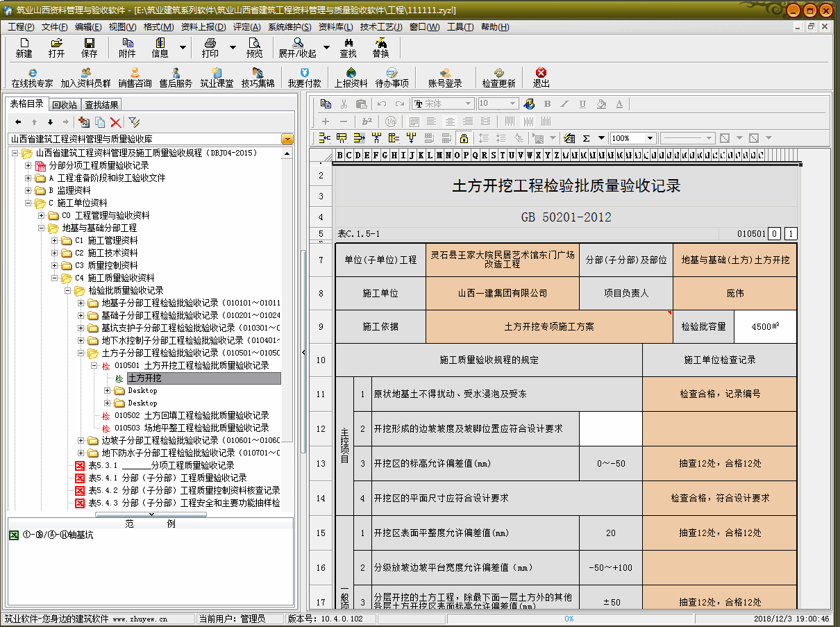Toggle the cell lock padlock icon
Screen dimensions: 840x627
463,138
